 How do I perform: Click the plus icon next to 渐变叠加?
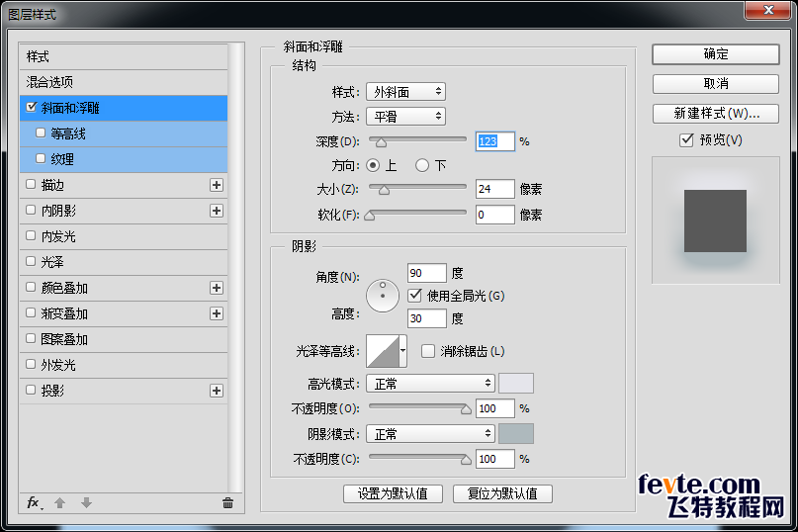pos(217,313)
